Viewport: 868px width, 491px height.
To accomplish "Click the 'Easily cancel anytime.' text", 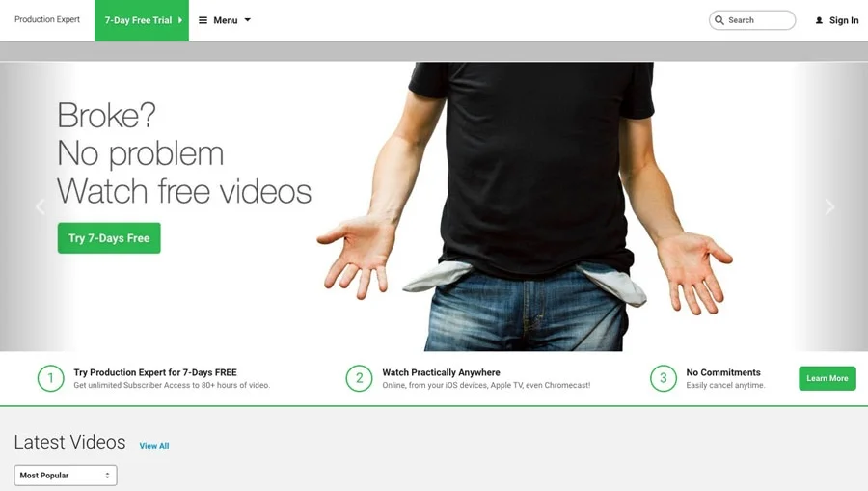I will (725, 385).
